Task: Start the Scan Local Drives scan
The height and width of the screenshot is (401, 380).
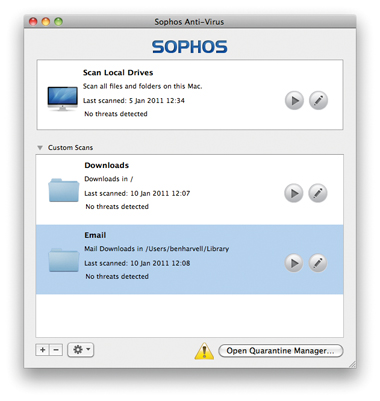Action: pos(294,100)
